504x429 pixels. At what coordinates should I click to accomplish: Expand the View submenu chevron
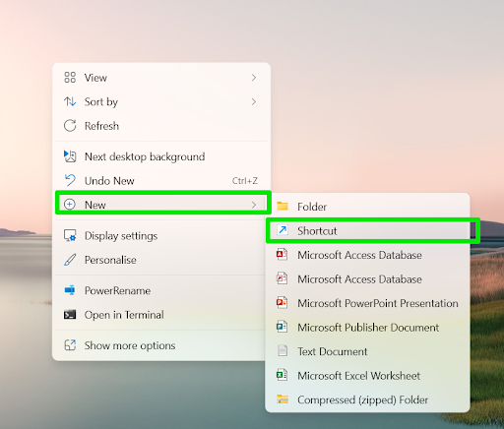254,78
